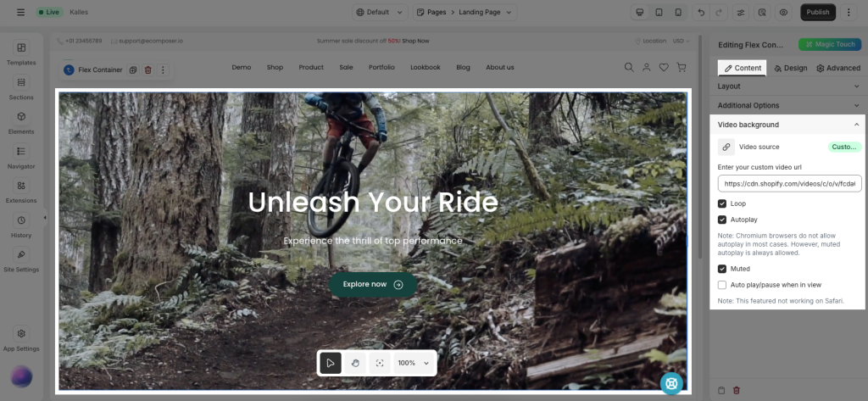Open the History panel

click(x=21, y=226)
